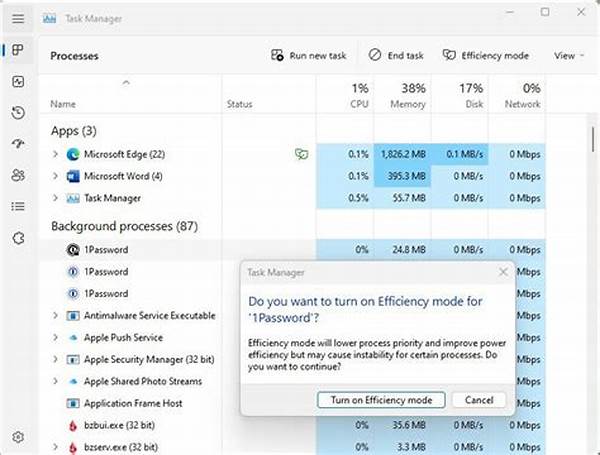Click the Apple Shared Photo Streams icon
The width and height of the screenshot is (600, 455).
(x=73, y=382)
